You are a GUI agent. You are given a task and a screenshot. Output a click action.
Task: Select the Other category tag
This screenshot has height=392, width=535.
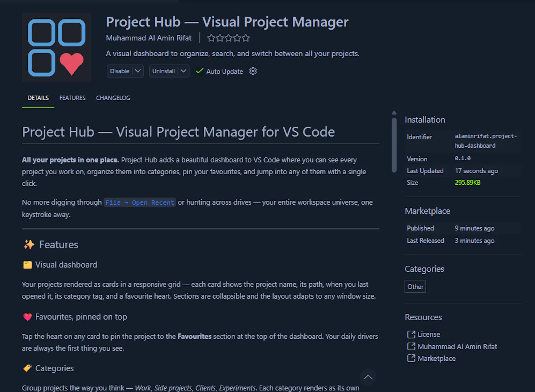pos(415,287)
